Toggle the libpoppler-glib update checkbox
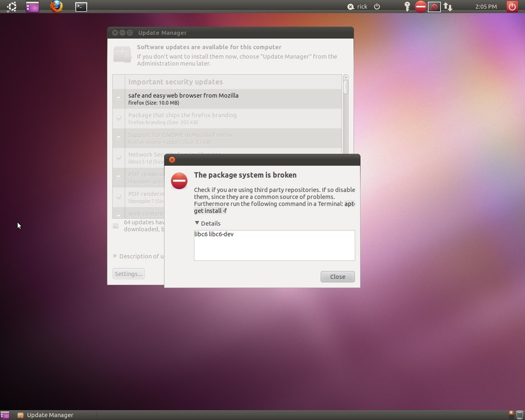 (118, 177)
